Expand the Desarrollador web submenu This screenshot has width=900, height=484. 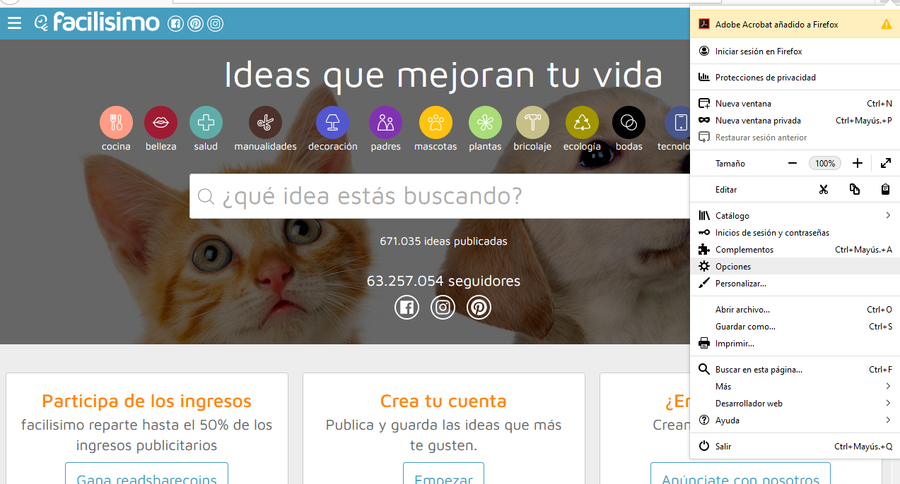(795, 403)
